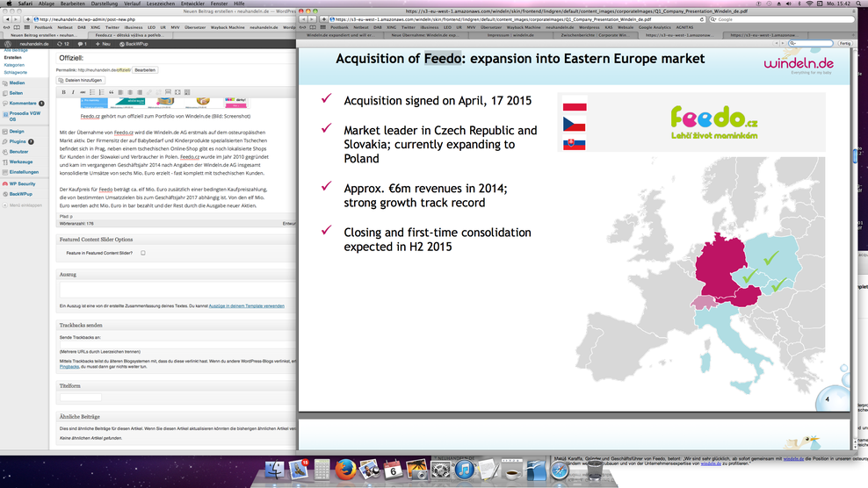The image size is (868, 488).
Task: Open 'Plugins' in the WordPress sidebar
Action: click(x=18, y=141)
